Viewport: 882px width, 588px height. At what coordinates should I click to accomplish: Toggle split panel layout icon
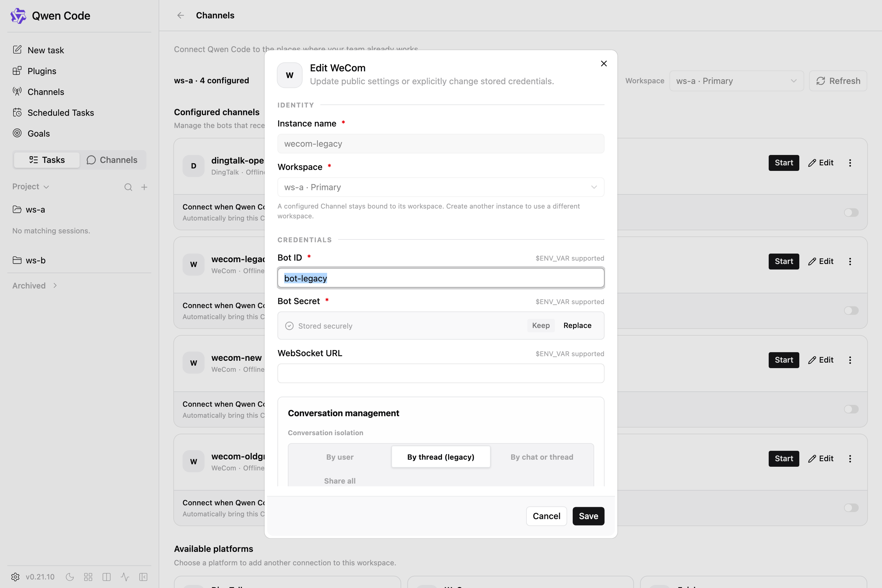point(107,577)
